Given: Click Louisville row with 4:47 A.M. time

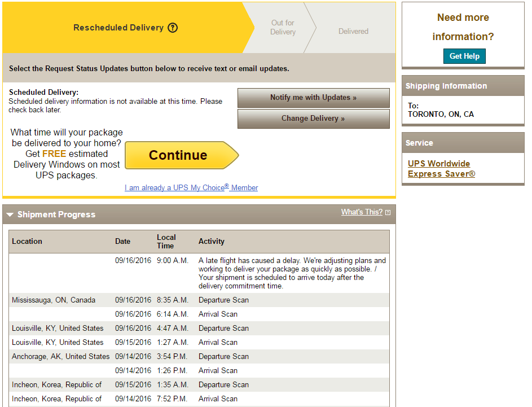Looking at the screenshot, I should pos(199,328).
